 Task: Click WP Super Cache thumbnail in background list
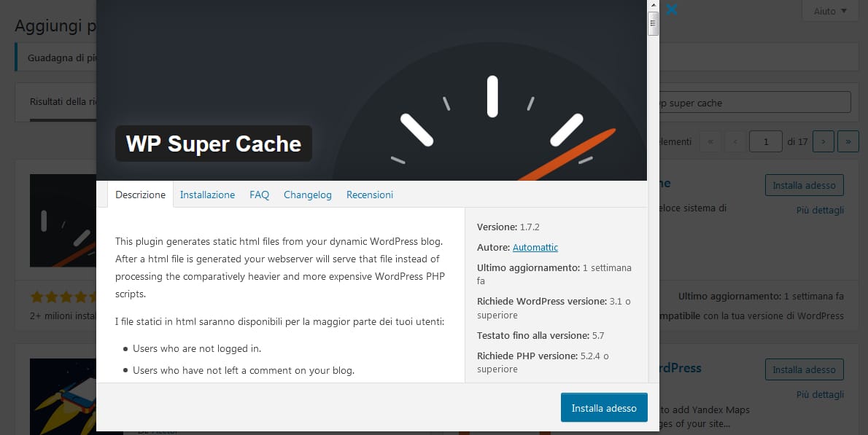pos(63,221)
